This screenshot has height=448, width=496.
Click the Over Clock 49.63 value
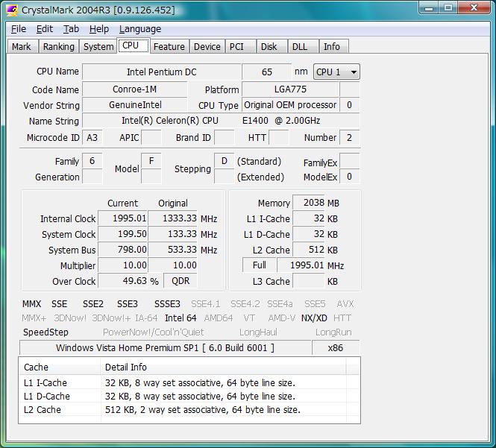point(123,281)
